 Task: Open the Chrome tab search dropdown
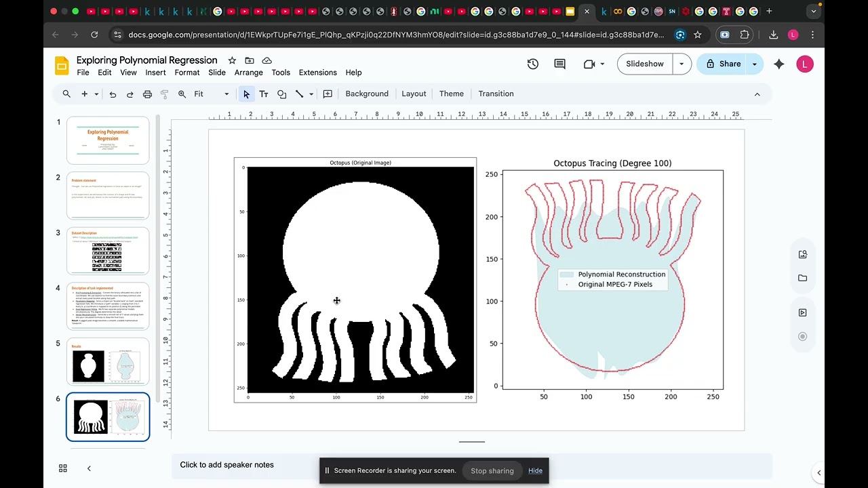coord(813,11)
